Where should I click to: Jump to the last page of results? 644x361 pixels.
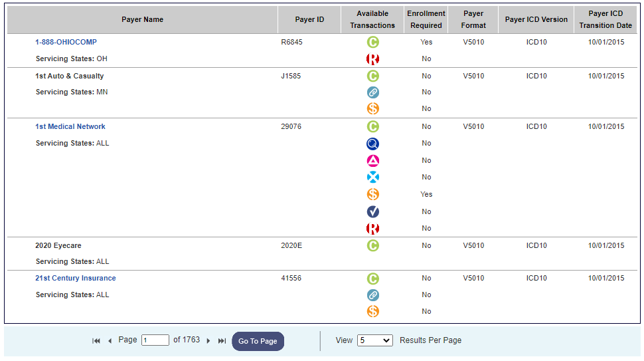(x=222, y=341)
